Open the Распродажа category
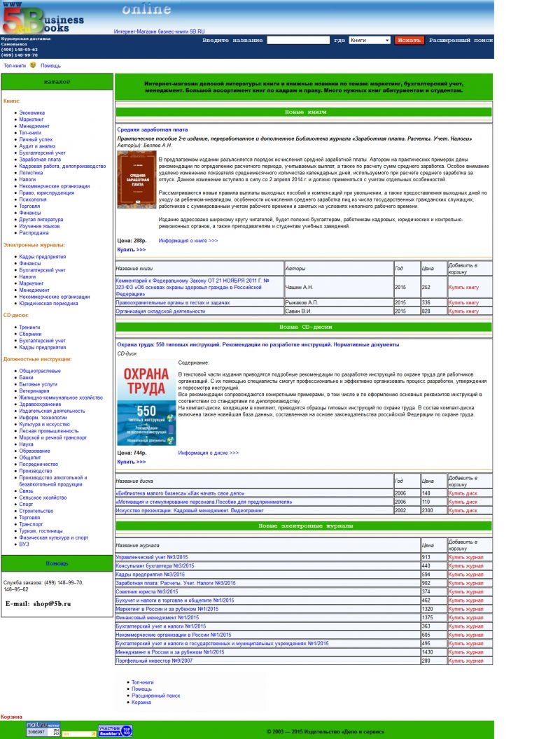 point(34,232)
